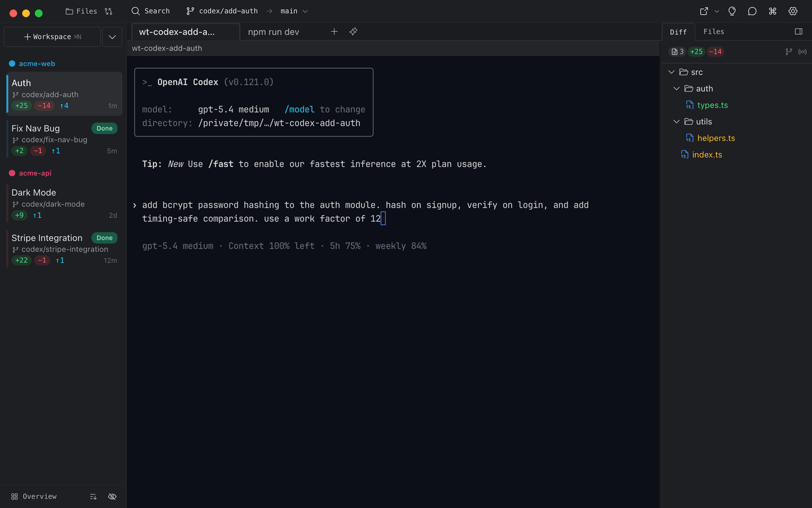812x508 pixels.
Task: Click the +25 badge in the Diff panel
Action: pyautogui.click(x=697, y=52)
